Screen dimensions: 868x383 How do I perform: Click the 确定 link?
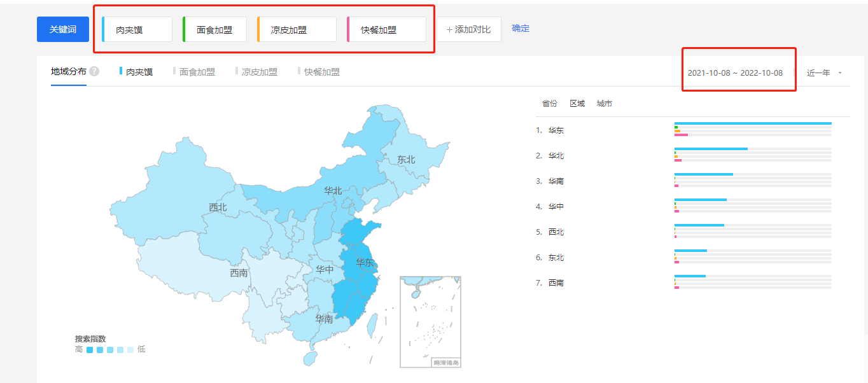521,29
